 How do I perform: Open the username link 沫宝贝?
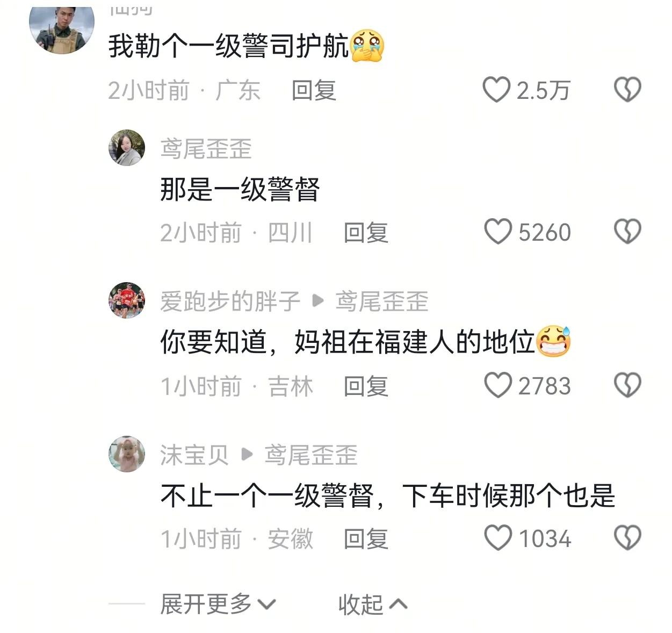[194, 455]
